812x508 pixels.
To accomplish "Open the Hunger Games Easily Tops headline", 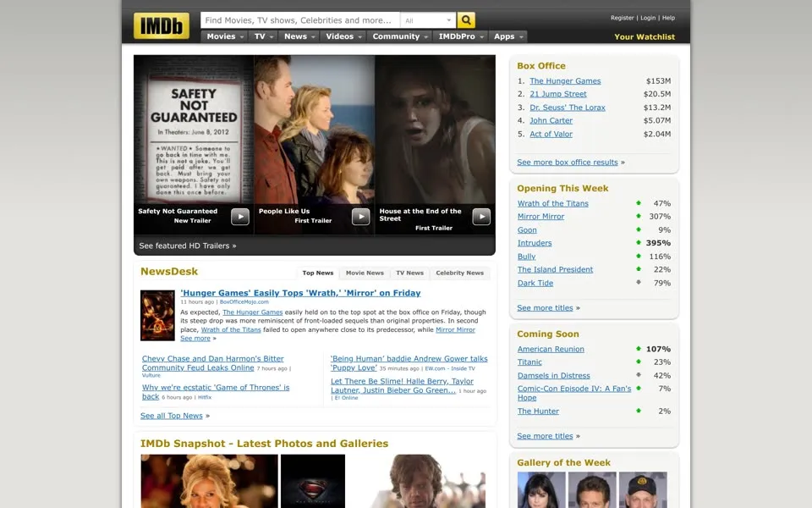I will click(300, 293).
